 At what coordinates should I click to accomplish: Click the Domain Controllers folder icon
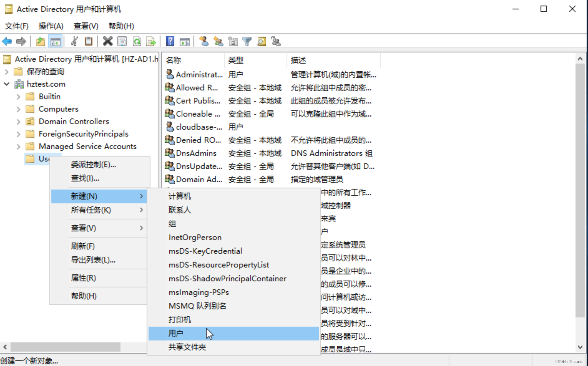tap(30, 121)
